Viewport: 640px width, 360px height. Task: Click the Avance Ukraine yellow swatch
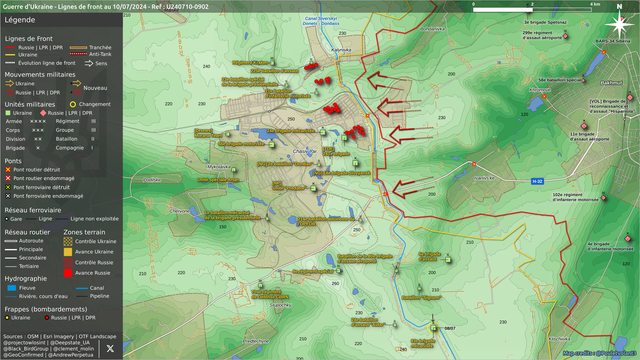(x=68, y=252)
